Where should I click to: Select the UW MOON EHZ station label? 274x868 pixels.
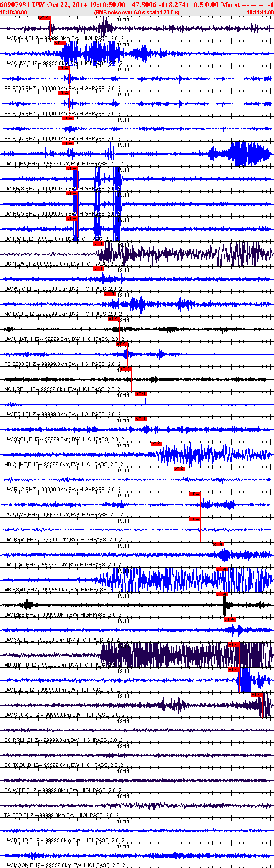[x=22, y=865]
